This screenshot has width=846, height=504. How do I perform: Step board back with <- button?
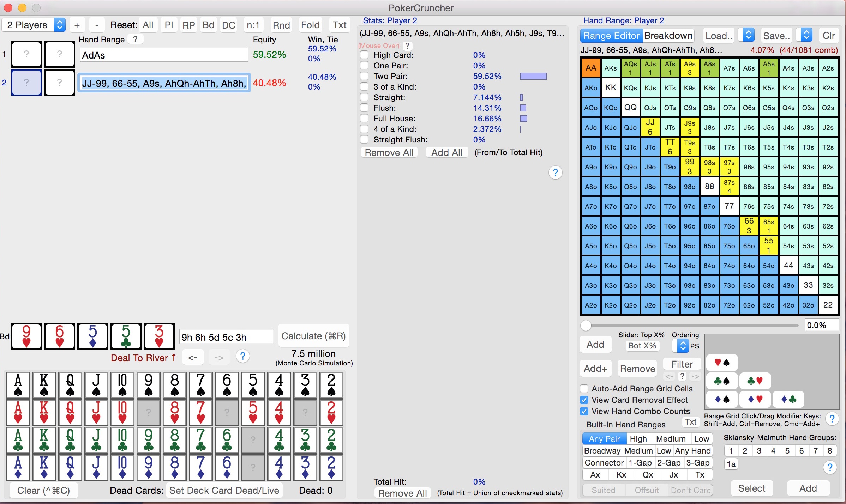coord(193,357)
